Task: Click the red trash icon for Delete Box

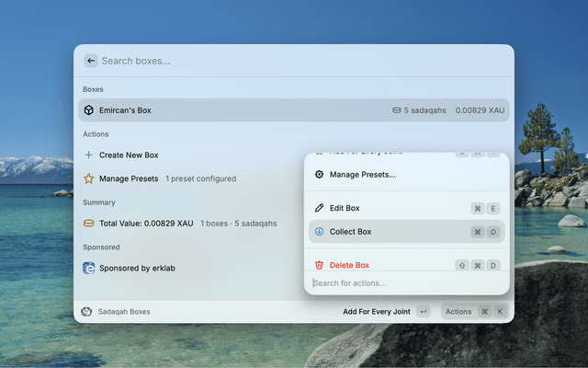Action: click(319, 265)
